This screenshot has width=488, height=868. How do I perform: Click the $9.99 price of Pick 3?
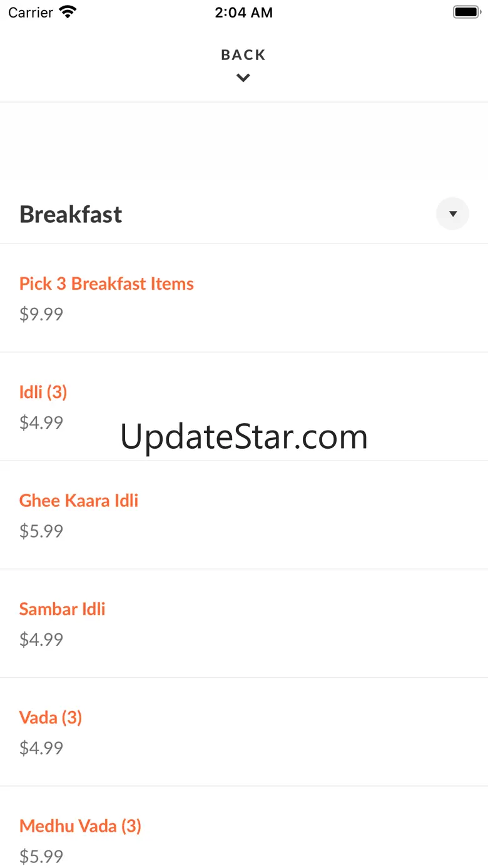tap(41, 314)
